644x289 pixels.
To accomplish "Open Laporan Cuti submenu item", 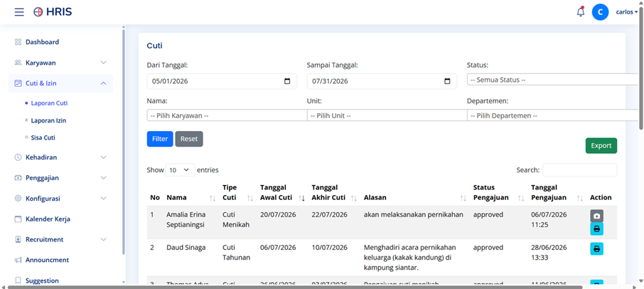I will click(49, 103).
